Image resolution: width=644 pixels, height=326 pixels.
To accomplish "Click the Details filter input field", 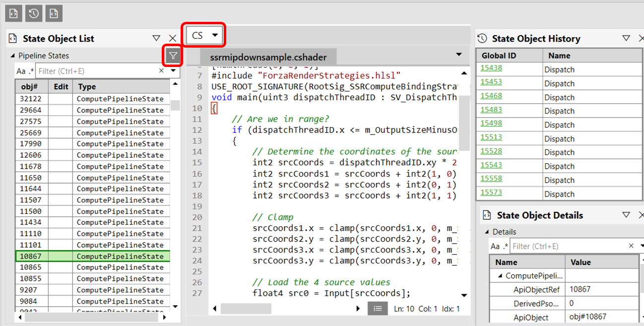I will [x=568, y=246].
